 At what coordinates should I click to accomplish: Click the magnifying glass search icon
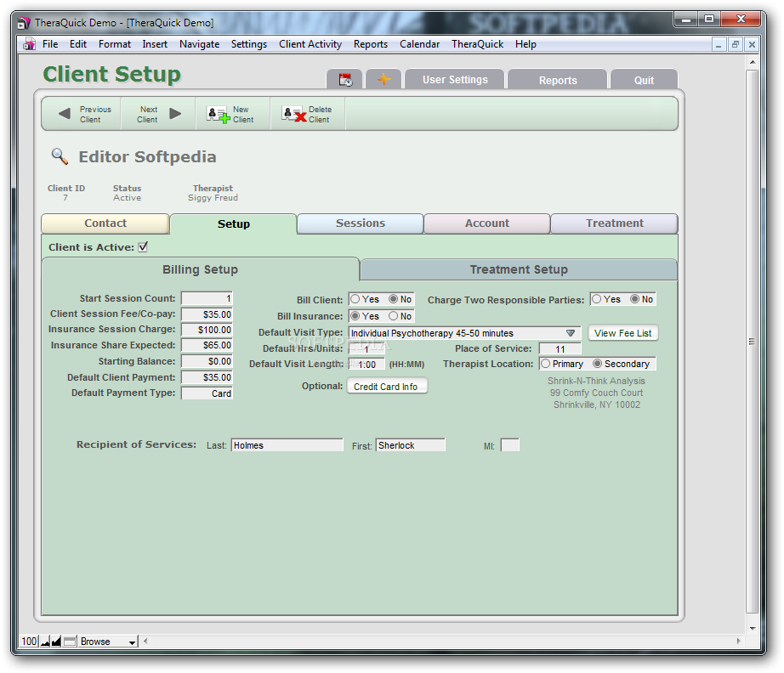tap(60, 156)
